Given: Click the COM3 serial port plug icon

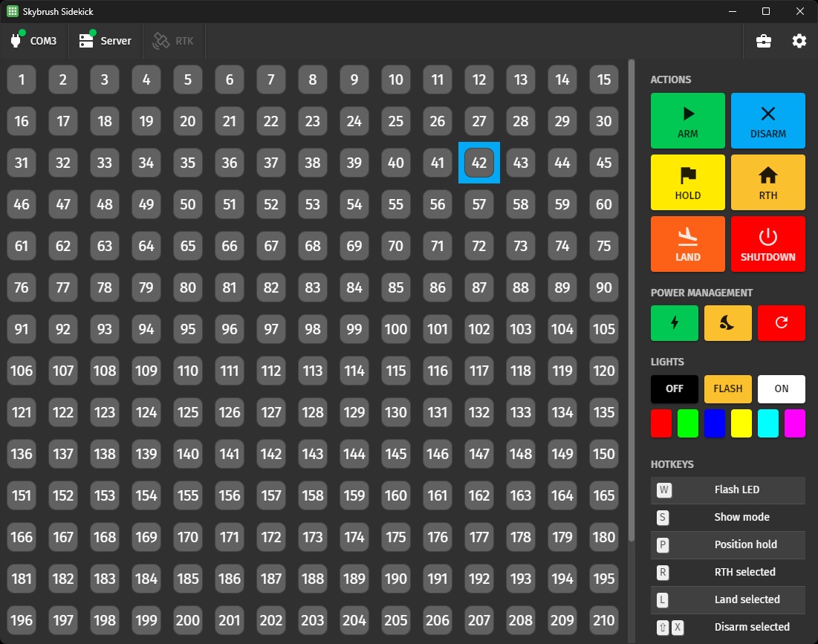Looking at the screenshot, I should [x=16, y=41].
